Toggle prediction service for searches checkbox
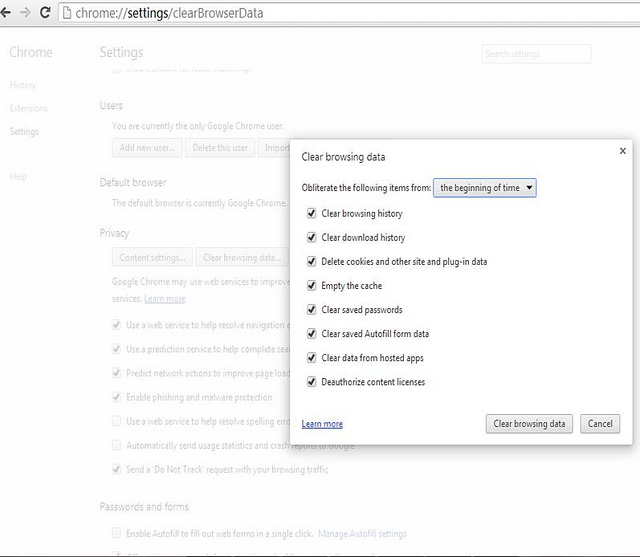This screenshot has height=557, width=640. 116,349
